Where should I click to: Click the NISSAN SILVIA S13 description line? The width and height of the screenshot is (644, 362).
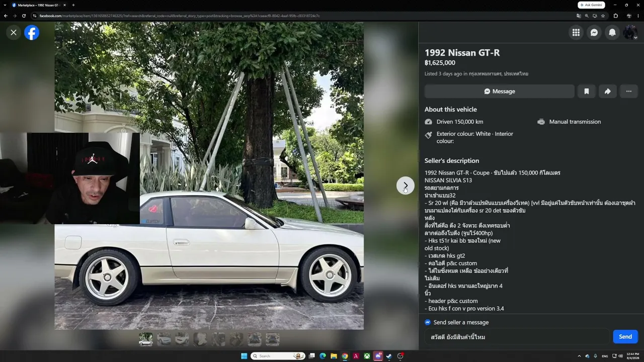tap(448, 180)
